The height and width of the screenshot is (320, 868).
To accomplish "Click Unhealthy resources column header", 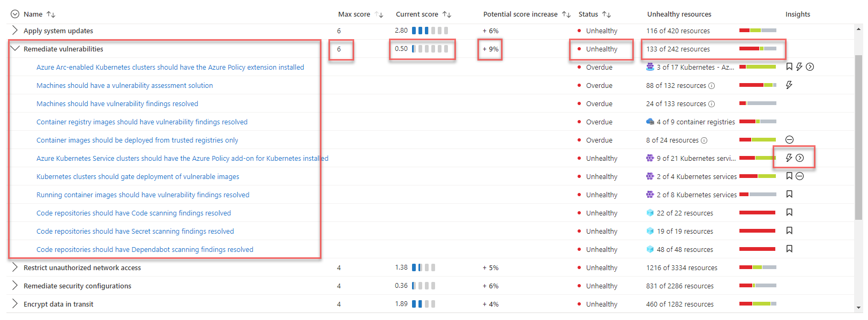I will tap(679, 14).
